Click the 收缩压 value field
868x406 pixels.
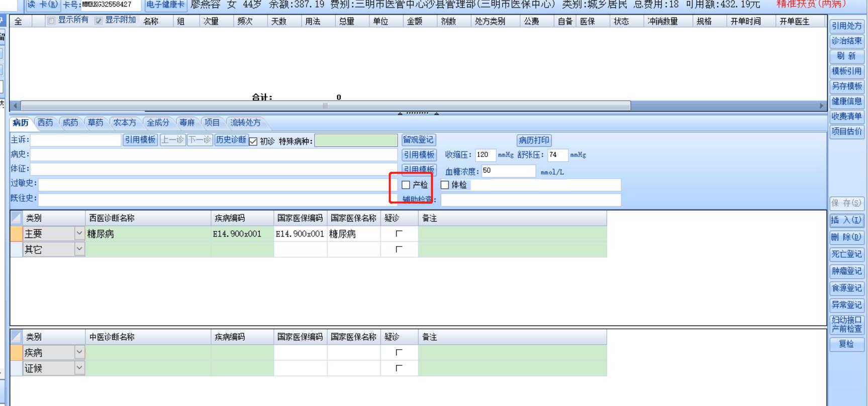click(x=486, y=155)
